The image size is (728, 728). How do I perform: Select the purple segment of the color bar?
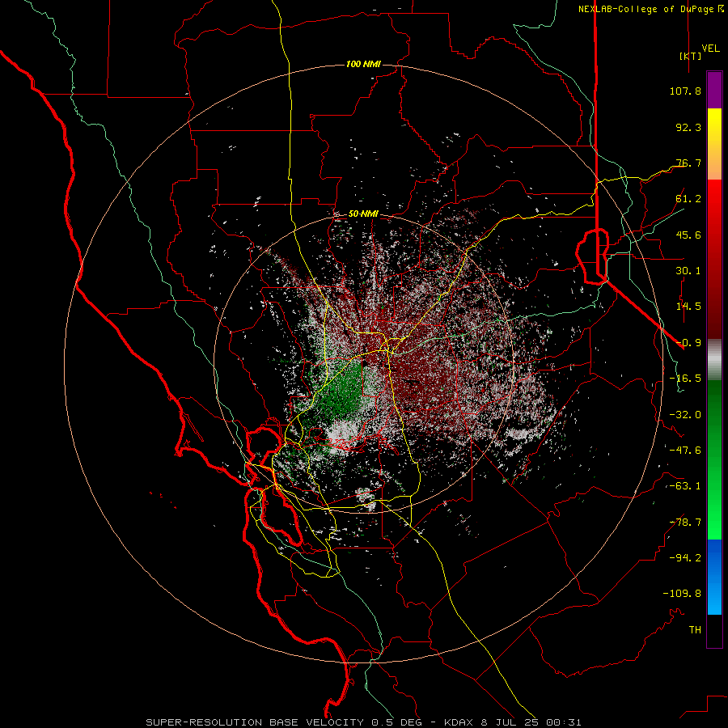click(714, 90)
